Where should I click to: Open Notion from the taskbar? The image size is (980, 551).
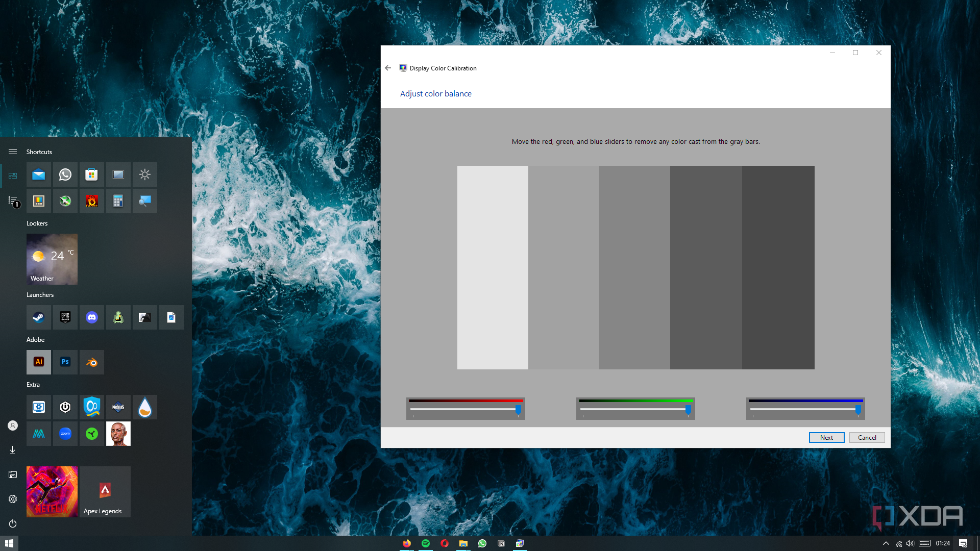(501, 543)
